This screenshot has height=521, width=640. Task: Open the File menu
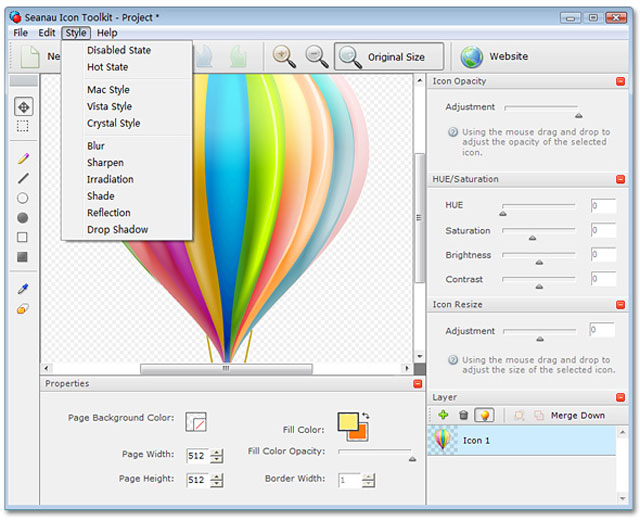pos(20,33)
